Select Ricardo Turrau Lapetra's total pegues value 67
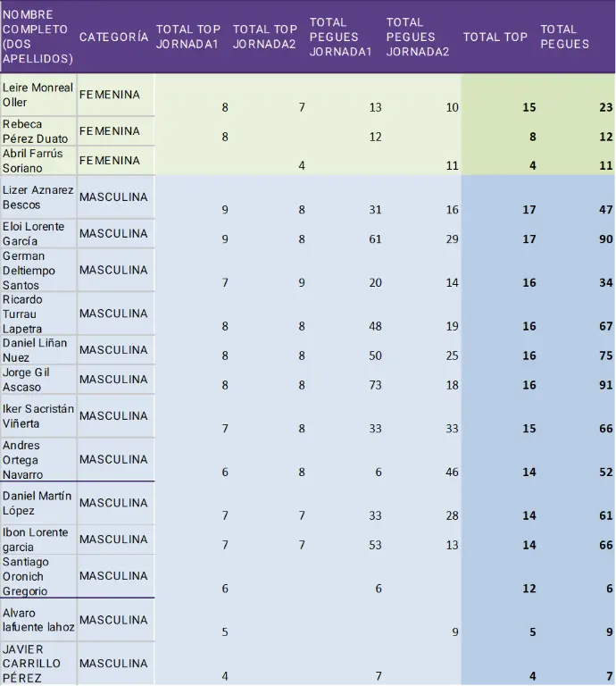616x686 pixels. pos(605,327)
